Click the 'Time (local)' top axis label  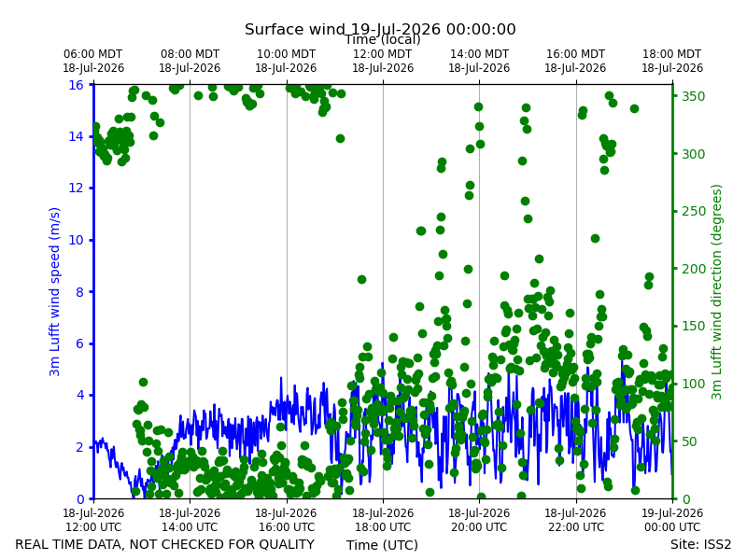click(383, 39)
